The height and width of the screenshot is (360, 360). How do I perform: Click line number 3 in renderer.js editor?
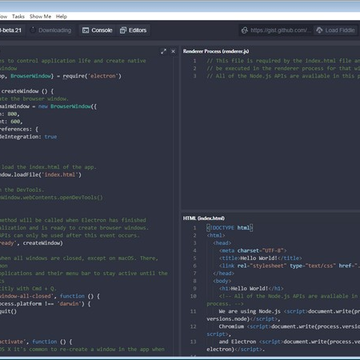[194, 76]
